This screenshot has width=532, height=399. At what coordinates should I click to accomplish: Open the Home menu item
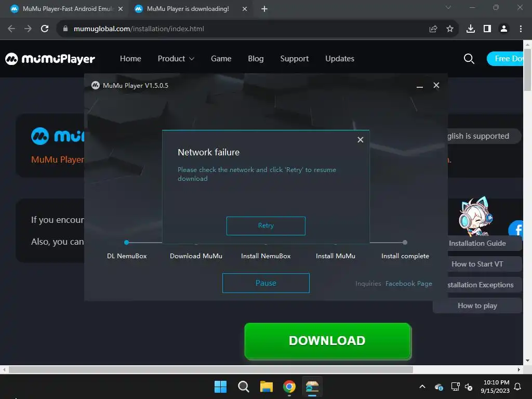click(x=130, y=59)
